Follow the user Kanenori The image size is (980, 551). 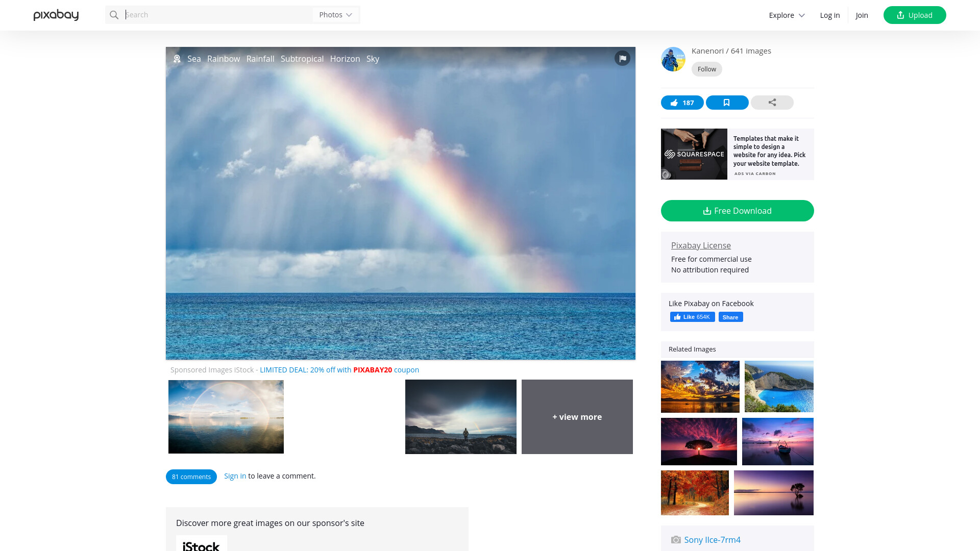(x=707, y=69)
